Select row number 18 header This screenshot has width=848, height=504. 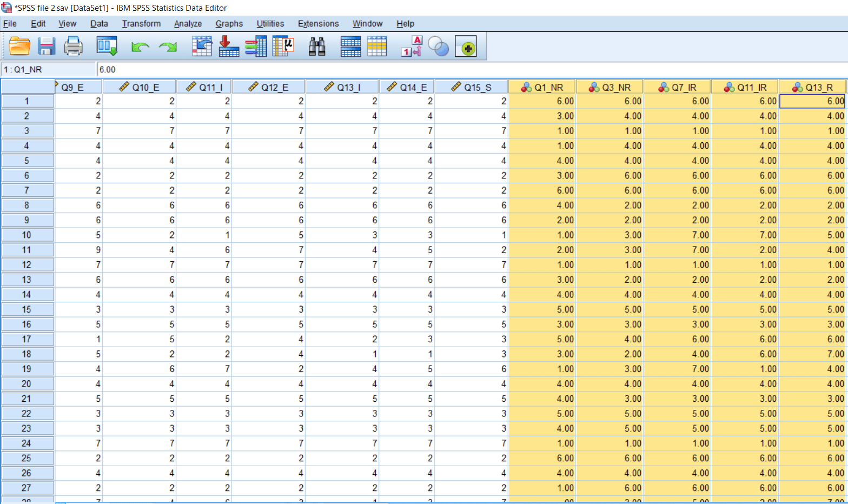27,354
